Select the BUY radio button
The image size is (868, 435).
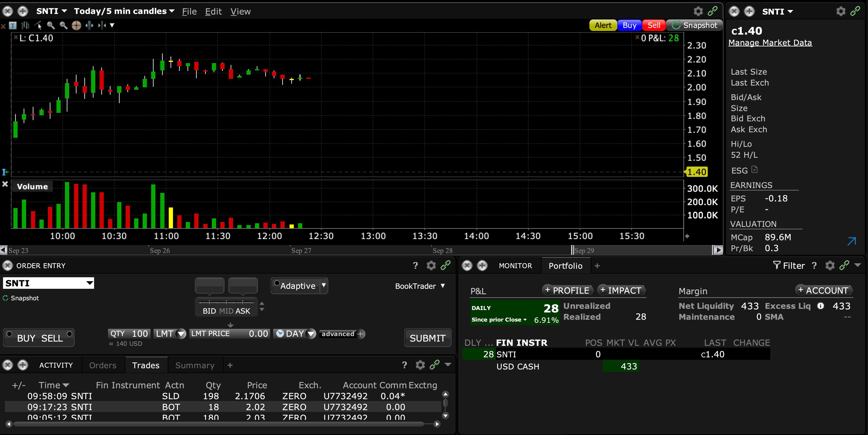(9, 334)
